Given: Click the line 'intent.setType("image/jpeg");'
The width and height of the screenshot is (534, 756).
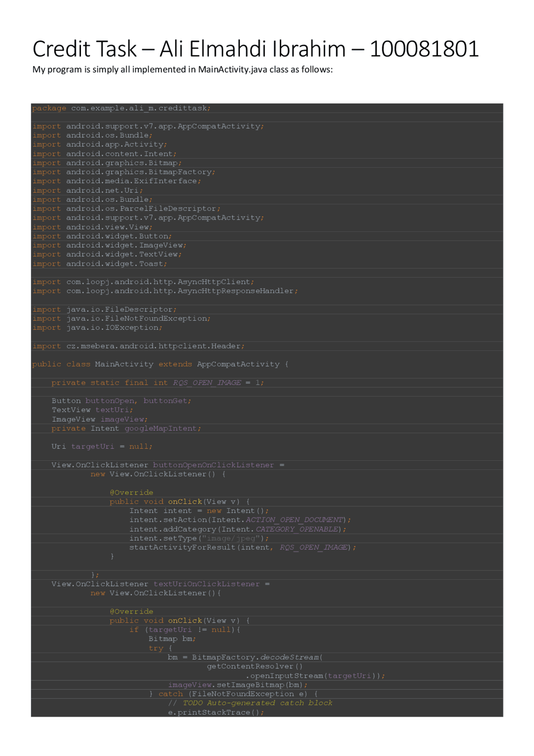Looking at the screenshot, I should click(199, 539).
